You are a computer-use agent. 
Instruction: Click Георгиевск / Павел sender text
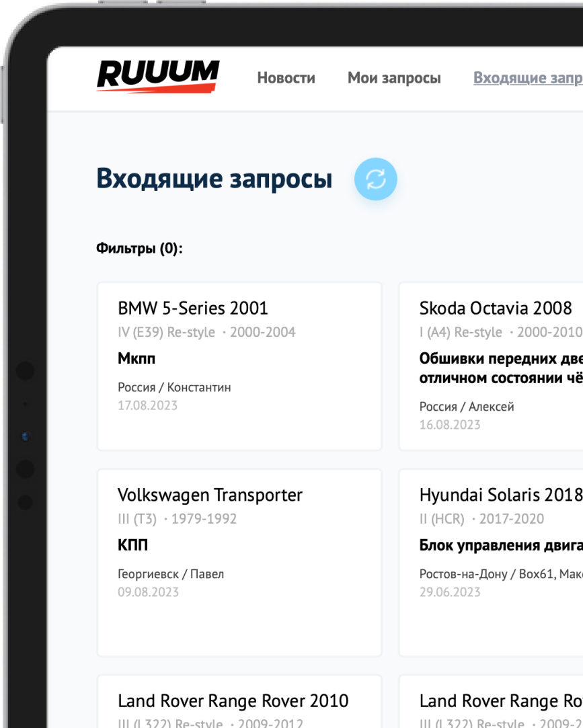171,574
